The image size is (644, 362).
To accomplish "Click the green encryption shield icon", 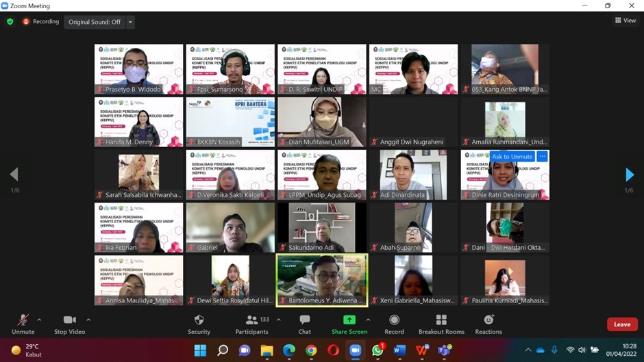I will 10,22.
